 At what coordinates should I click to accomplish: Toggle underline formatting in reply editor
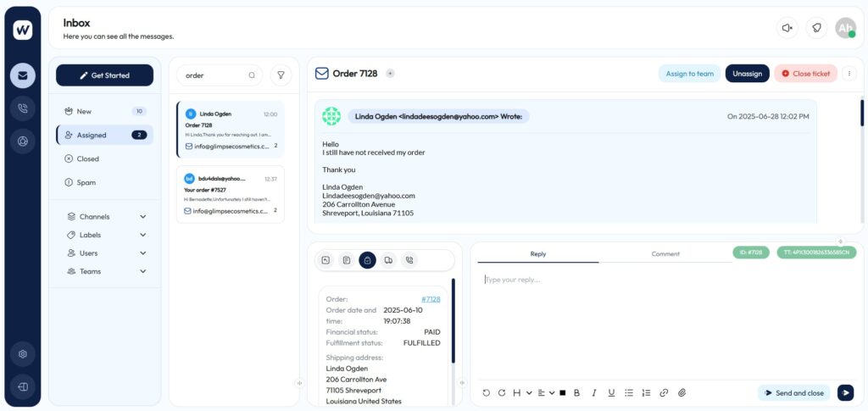[x=611, y=392]
